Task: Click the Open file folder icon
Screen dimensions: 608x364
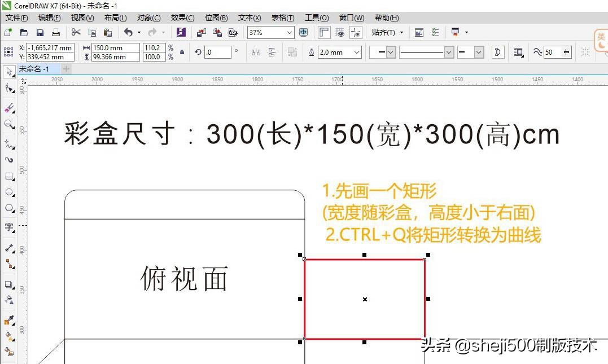Action: pyautogui.click(x=24, y=33)
